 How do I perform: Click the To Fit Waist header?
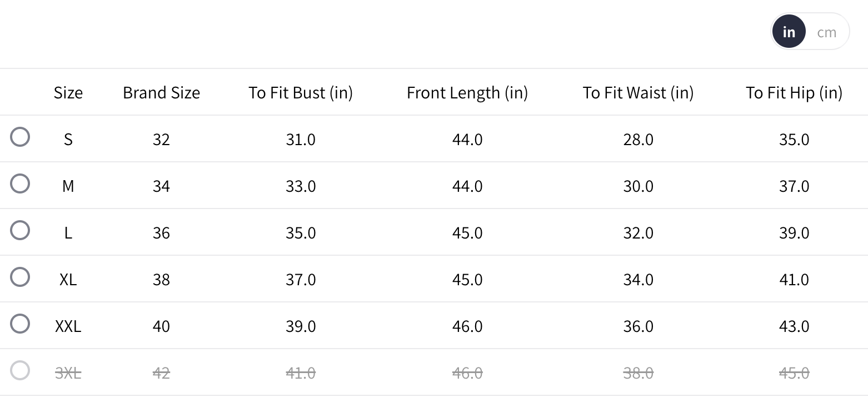pos(638,92)
